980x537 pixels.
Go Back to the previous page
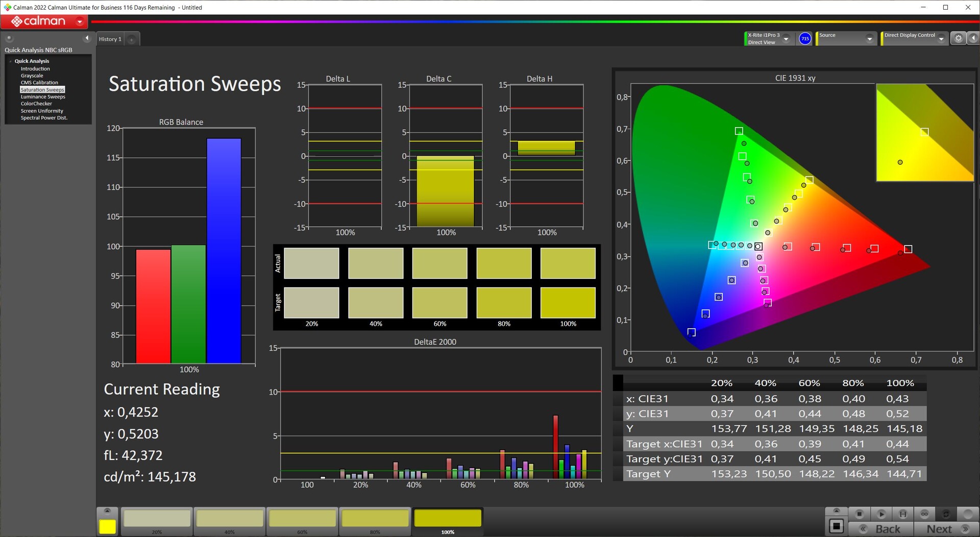point(881,529)
